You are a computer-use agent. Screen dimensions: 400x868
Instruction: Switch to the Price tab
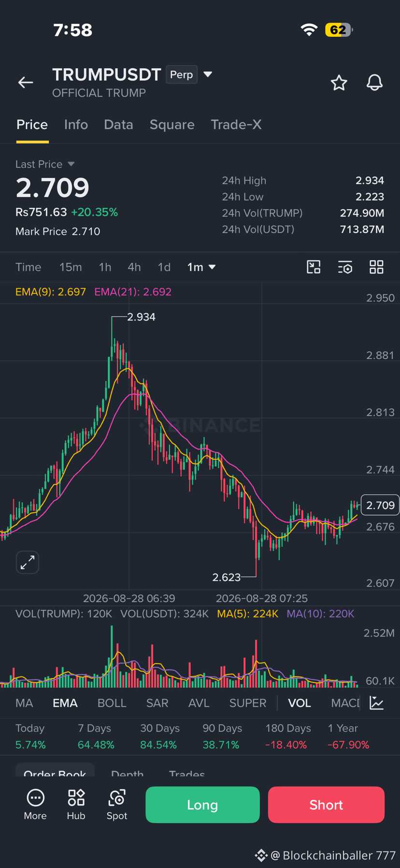coord(32,125)
